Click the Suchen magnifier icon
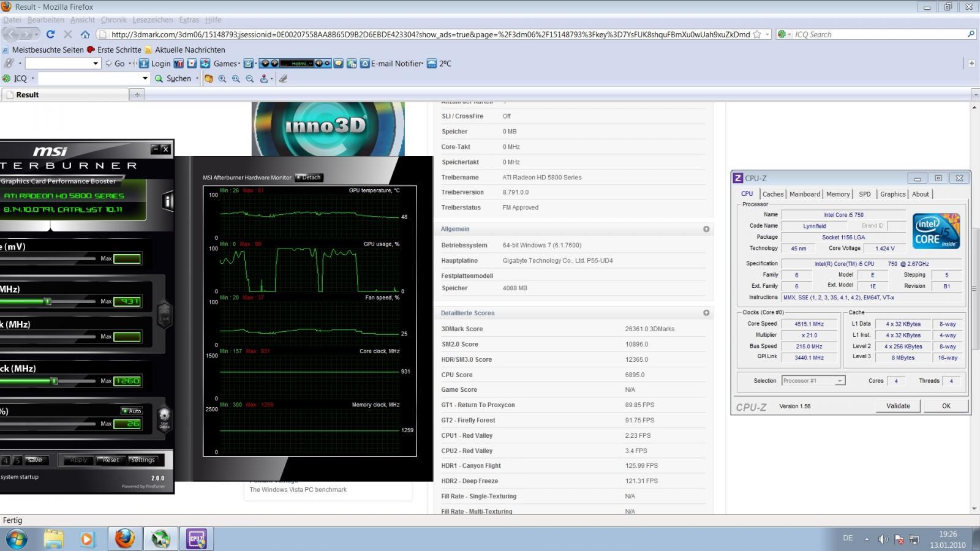Viewport: 980px width, 551px height. tap(159, 78)
